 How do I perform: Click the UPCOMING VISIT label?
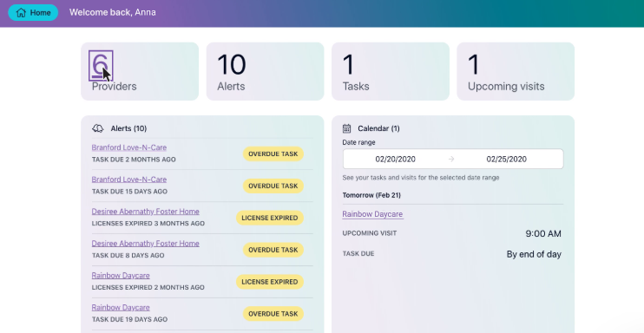(370, 233)
